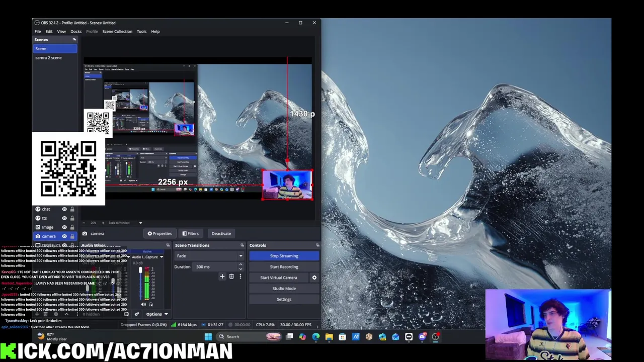Click Stop Streaming button
The height and width of the screenshot is (362, 644).
coord(284,256)
